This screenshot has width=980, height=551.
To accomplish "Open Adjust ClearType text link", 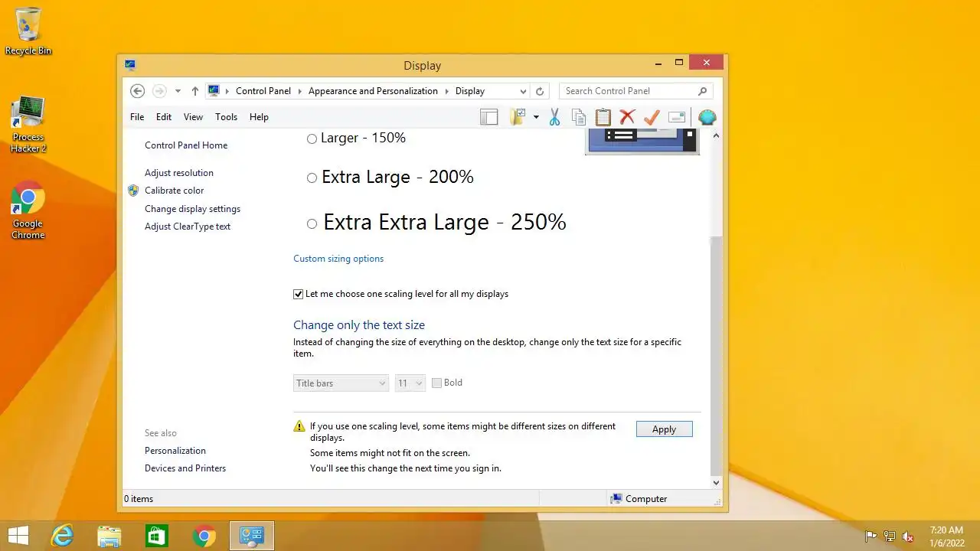I will click(188, 227).
